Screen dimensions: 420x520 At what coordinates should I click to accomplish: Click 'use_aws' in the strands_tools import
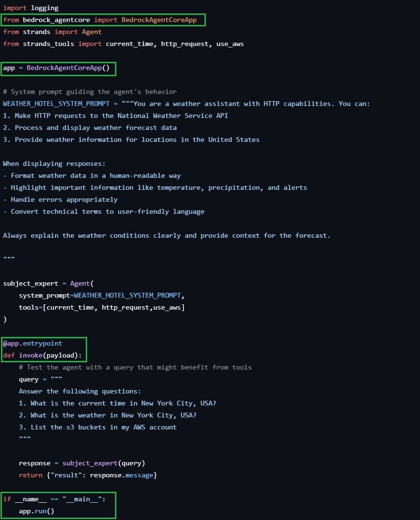tap(229, 44)
